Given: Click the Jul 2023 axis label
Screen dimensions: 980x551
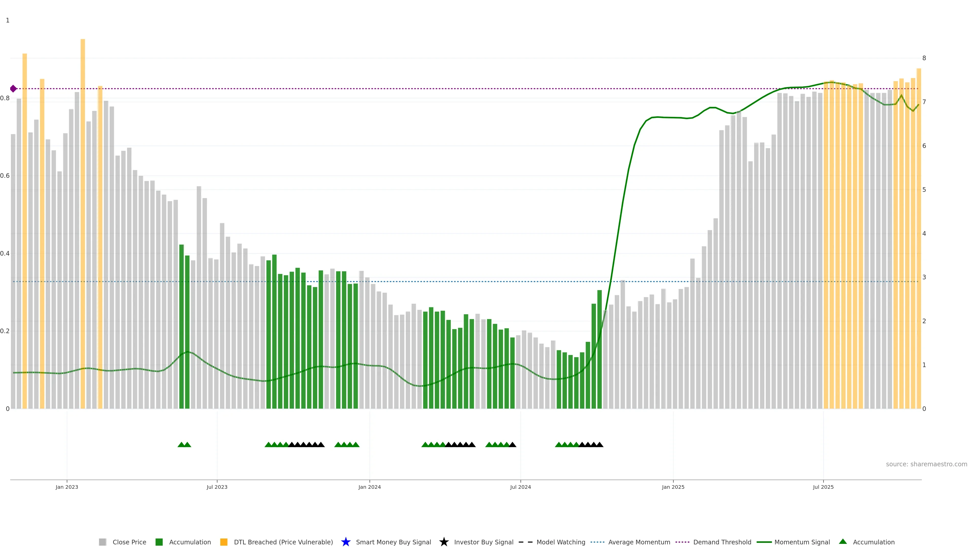Looking at the screenshot, I should coord(217,487).
